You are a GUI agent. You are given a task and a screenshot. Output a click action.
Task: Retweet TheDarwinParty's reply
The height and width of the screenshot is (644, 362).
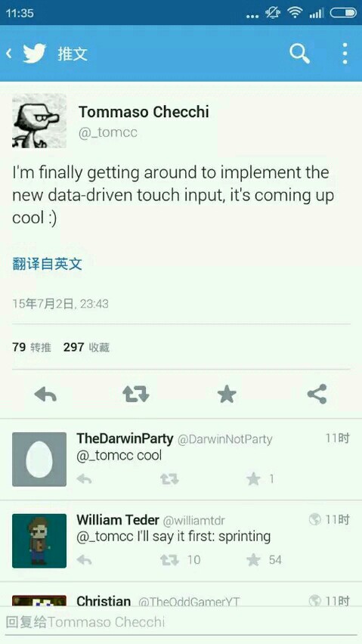[x=169, y=479]
